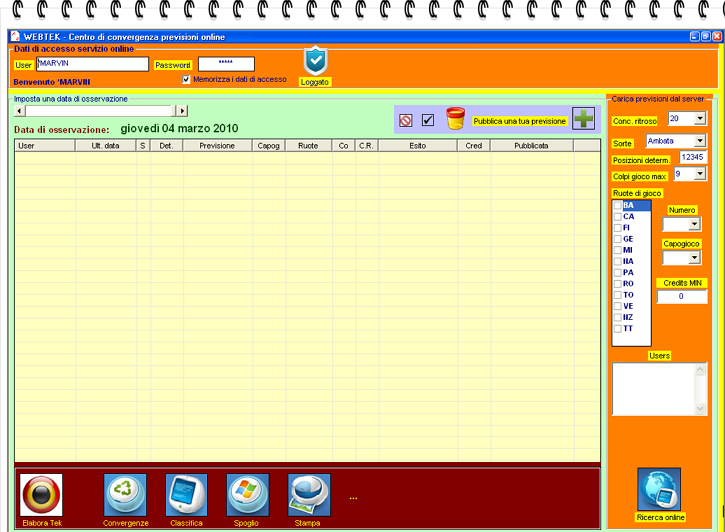Click Users list scroll-down arrow
The width and height of the screenshot is (725, 532).
click(x=700, y=409)
